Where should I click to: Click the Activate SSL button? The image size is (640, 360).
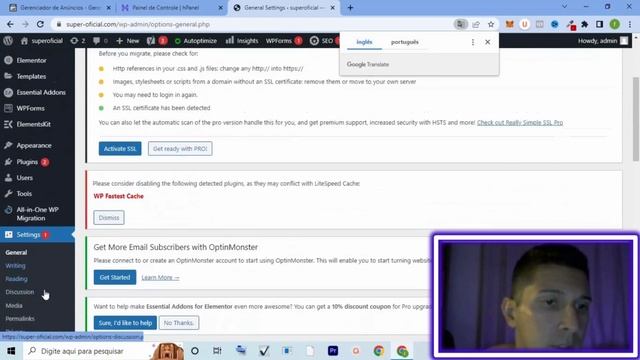(120, 149)
